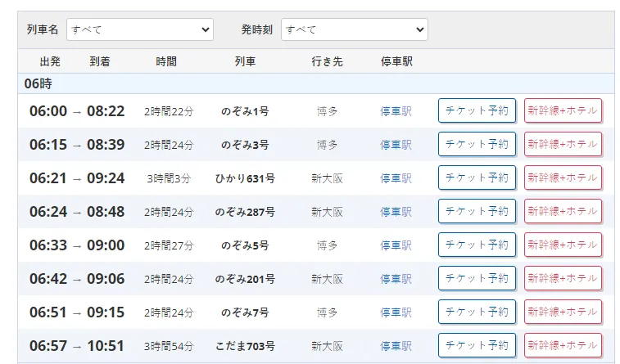The width and height of the screenshot is (620, 364).
Task: Click departure time 06:15
Action: tap(48, 145)
